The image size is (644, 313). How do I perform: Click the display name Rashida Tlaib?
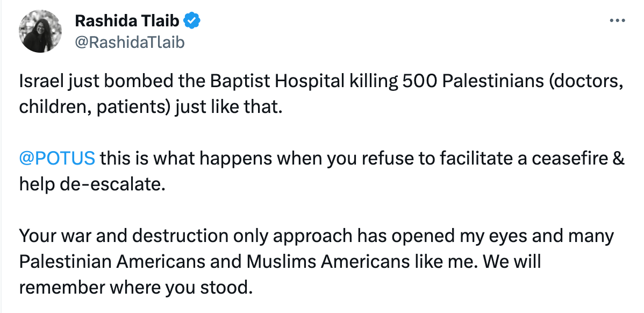point(128,22)
